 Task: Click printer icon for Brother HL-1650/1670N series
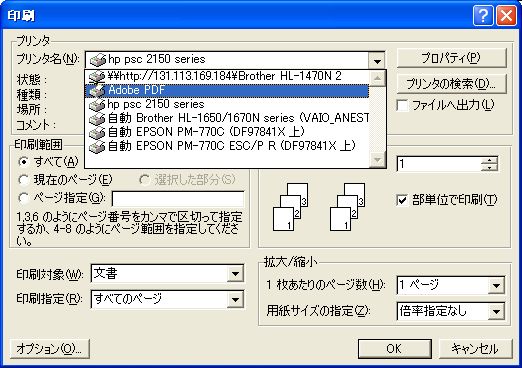point(97,119)
